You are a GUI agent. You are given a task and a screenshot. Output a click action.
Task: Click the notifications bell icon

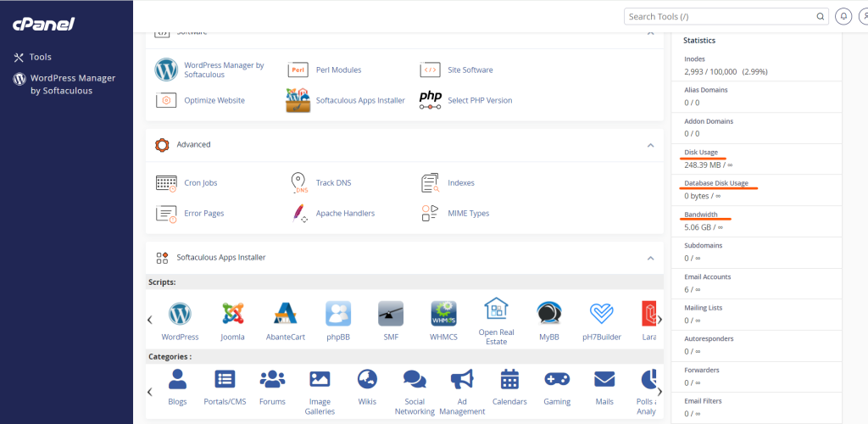843,17
